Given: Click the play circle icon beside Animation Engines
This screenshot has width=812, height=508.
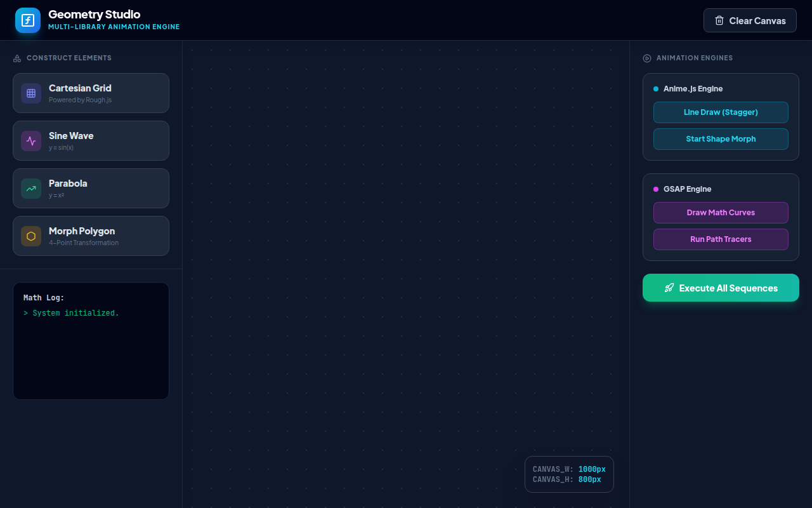Looking at the screenshot, I should tap(647, 58).
